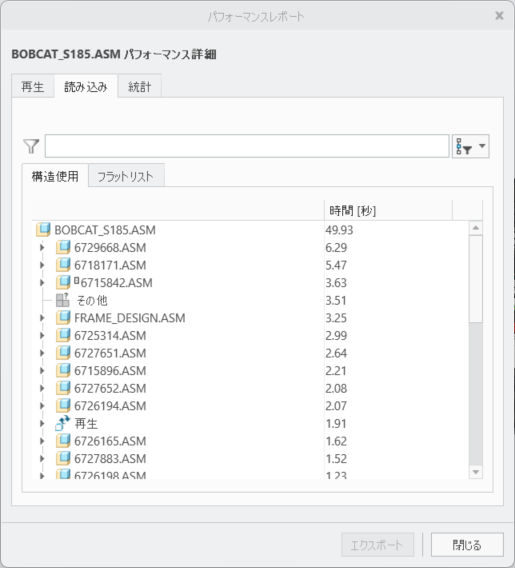
Task: Switch to the 再生 tab
Action: pyautogui.click(x=33, y=87)
